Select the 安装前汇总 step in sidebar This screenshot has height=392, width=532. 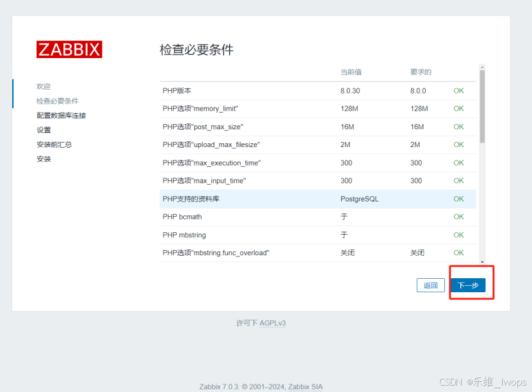[54, 145]
